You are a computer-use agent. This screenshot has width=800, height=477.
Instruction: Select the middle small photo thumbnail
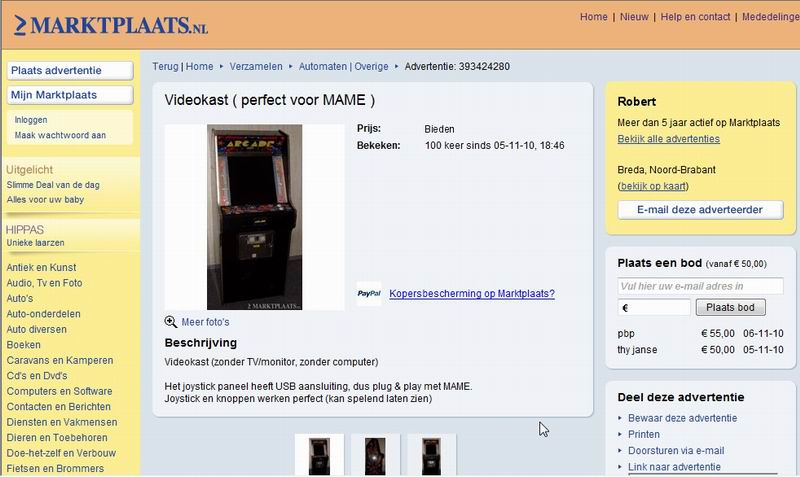tap(375, 455)
